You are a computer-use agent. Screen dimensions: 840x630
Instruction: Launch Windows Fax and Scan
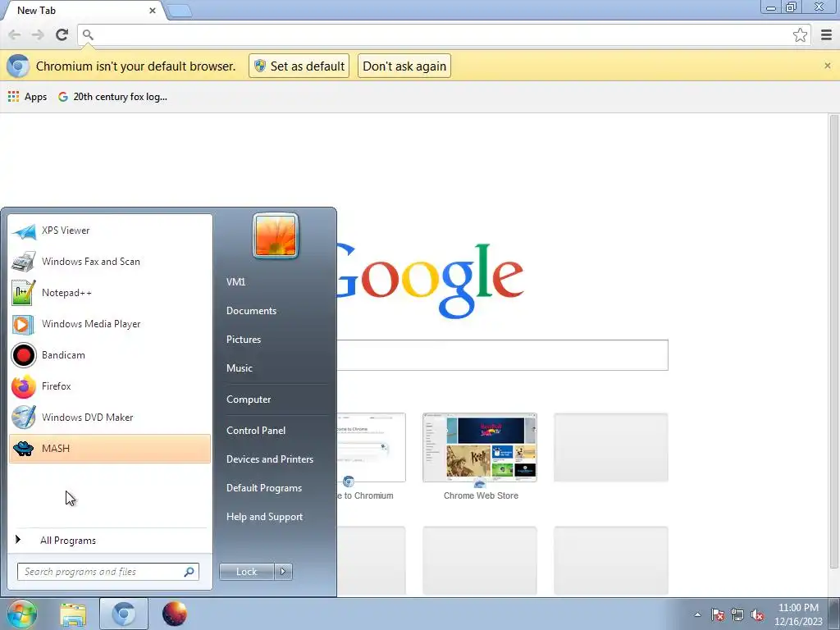(110, 262)
